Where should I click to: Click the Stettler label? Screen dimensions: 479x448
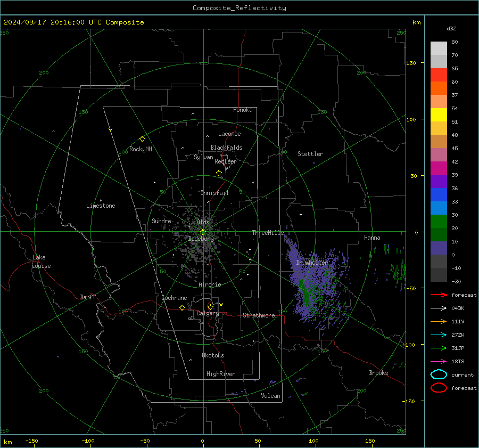[310, 154]
